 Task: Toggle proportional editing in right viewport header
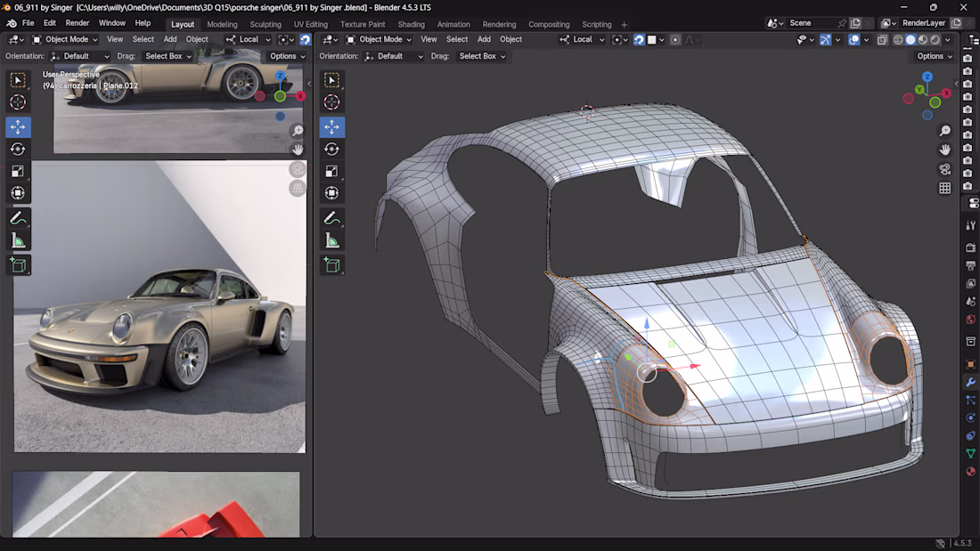click(x=675, y=39)
